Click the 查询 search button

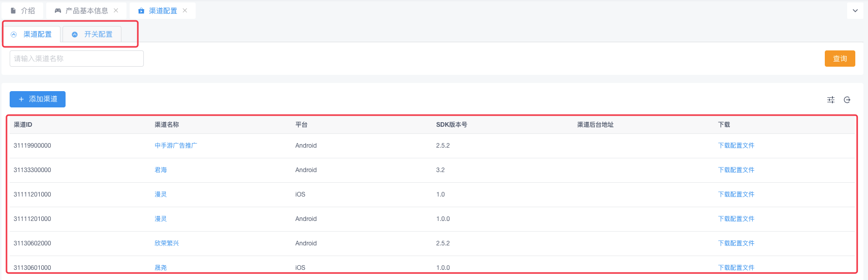(x=840, y=59)
